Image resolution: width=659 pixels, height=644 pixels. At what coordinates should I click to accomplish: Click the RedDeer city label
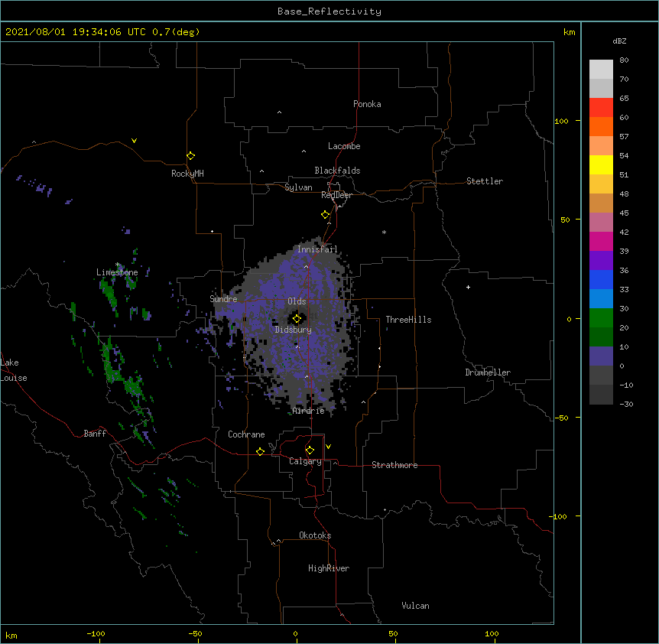[x=336, y=195]
